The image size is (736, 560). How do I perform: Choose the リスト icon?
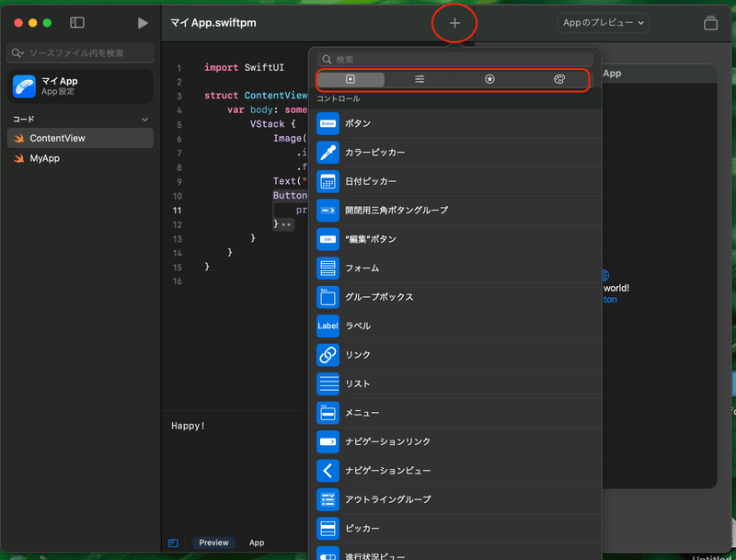point(328,383)
